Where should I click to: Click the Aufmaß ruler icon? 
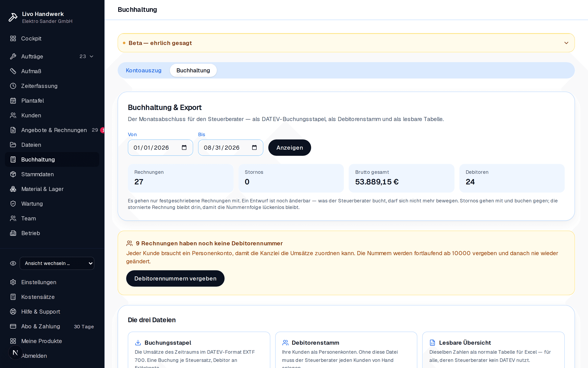point(13,71)
